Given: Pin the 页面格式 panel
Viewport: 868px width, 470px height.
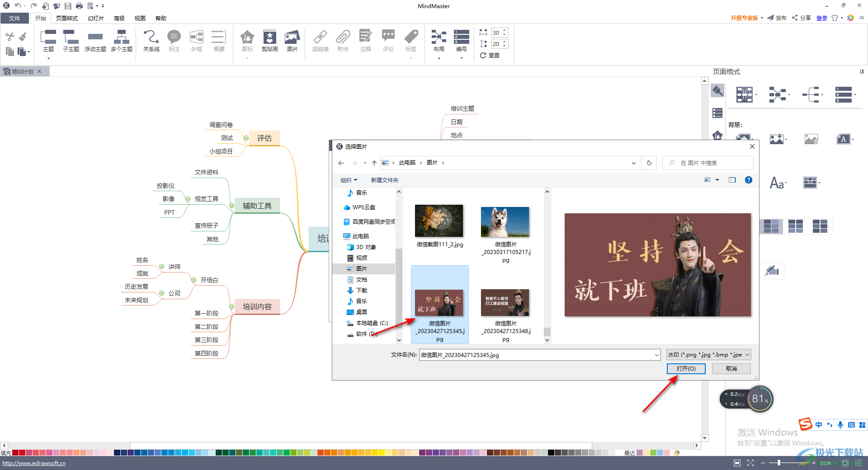Looking at the screenshot, I should (862, 72).
